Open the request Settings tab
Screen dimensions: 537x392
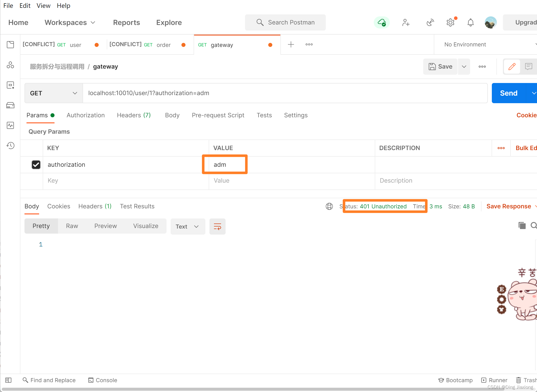[296, 115]
